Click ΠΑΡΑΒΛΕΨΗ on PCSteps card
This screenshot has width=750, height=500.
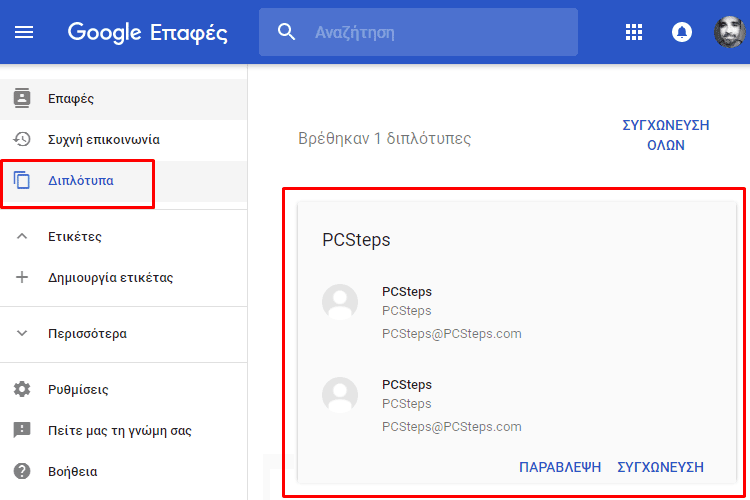coord(560,467)
